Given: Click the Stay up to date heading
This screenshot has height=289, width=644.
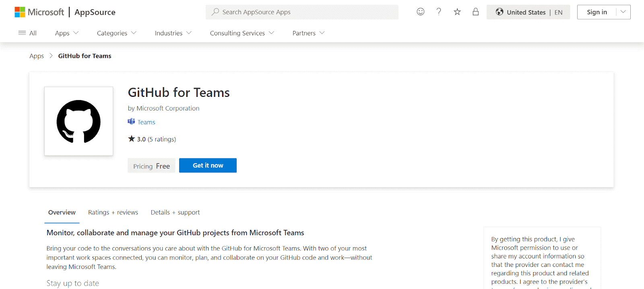Looking at the screenshot, I should coord(73,283).
